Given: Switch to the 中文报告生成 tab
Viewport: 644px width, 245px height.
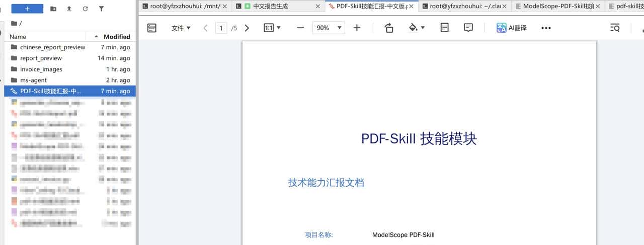Looking at the screenshot, I should coord(278,6).
